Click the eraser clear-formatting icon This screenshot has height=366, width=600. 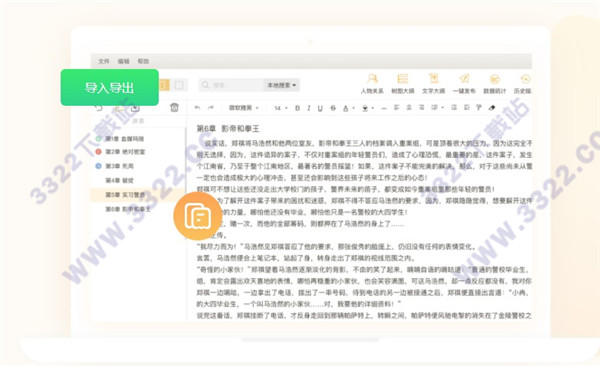(492, 108)
